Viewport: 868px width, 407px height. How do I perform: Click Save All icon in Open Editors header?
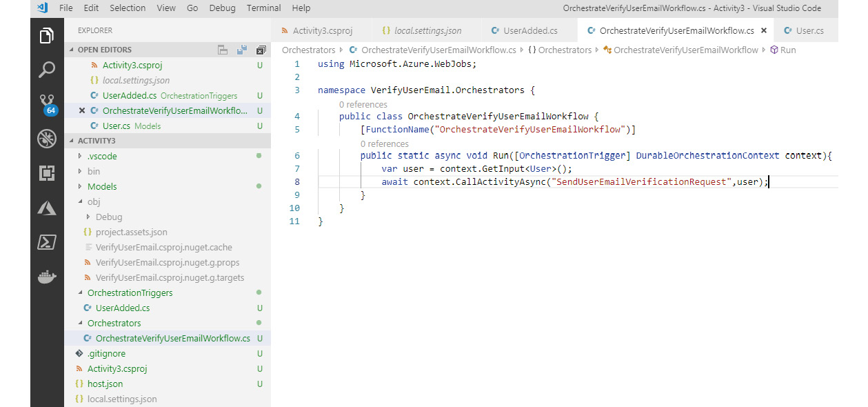pyautogui.click(x=242, y=50)
